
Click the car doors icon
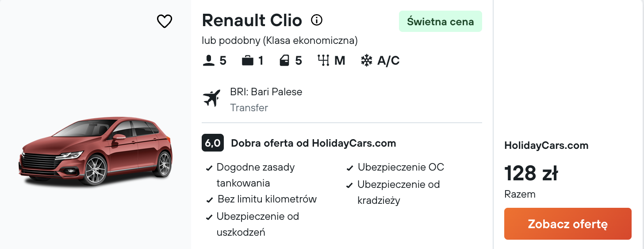point(284,61)
